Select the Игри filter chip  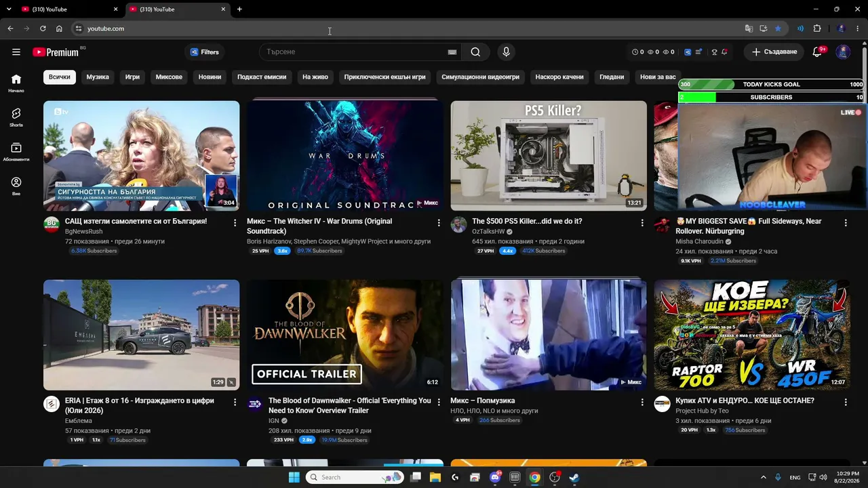pyautogui.click(x=132, y=77)
